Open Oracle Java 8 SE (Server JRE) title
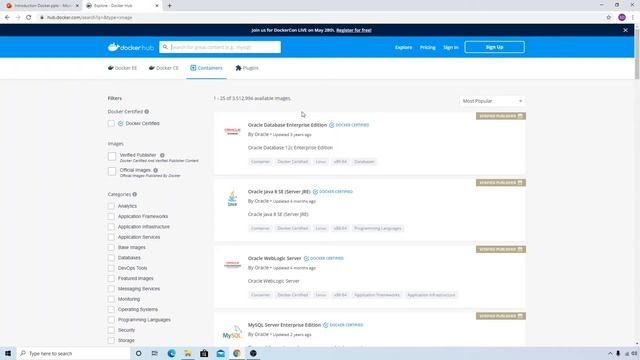This screenshot has height=360, width=640. click(x=279, y=191)
